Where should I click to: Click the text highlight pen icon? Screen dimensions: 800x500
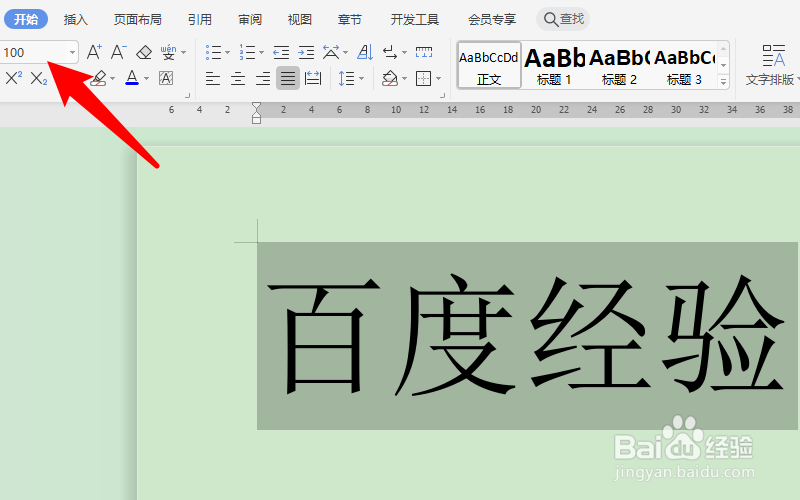click(98, 78)
